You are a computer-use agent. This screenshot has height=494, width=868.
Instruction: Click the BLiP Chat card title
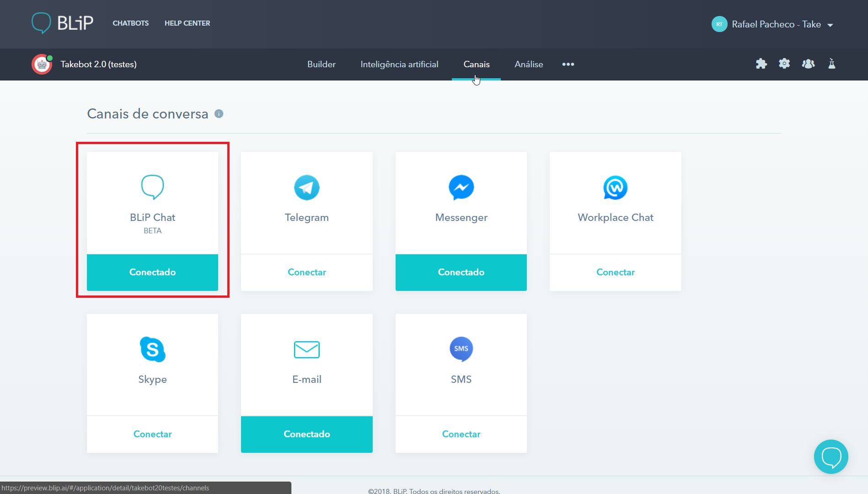click(152, 217)
